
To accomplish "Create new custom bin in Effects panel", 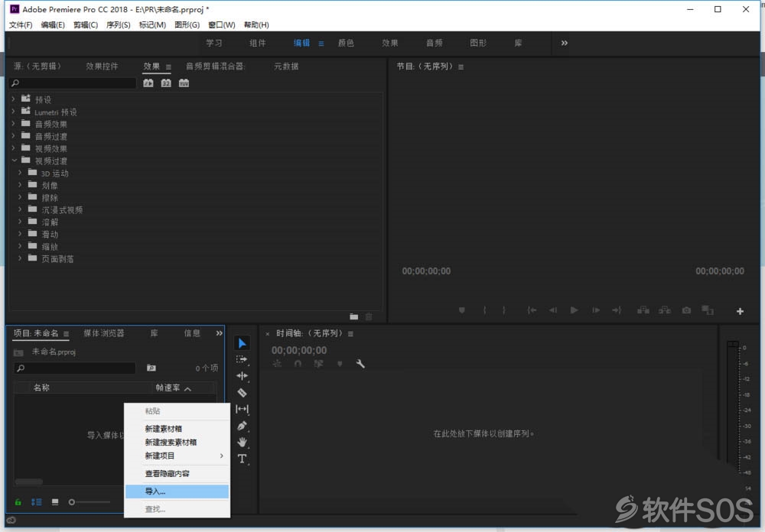I will (x=354, y=316).
